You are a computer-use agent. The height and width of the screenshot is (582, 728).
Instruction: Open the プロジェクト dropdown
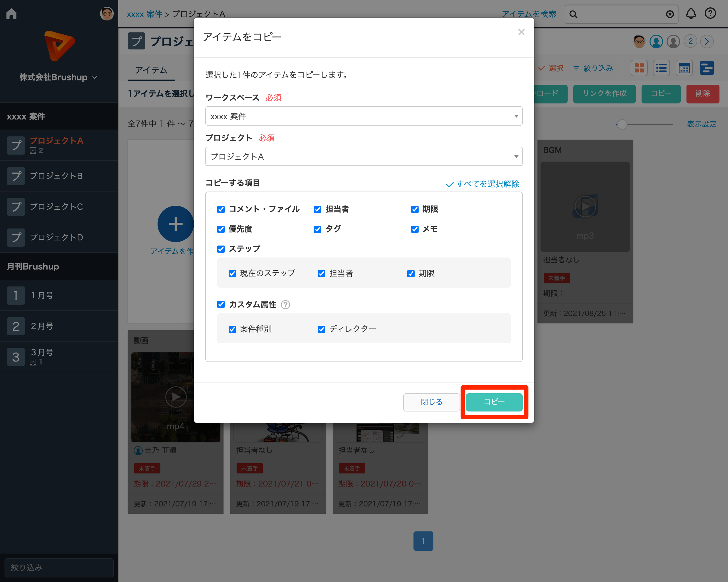tap(364, 157)
